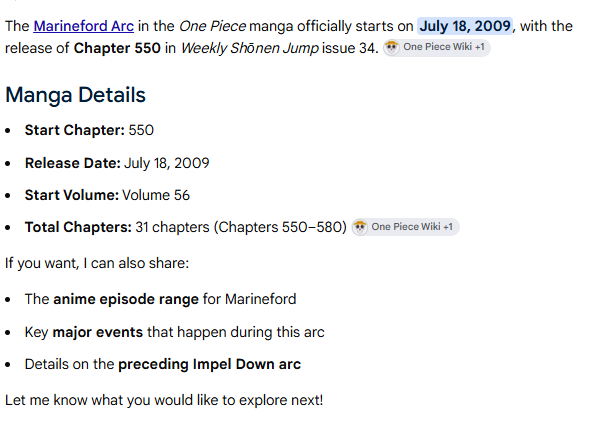Click the italic One Piece title in intro

point(212,26)
